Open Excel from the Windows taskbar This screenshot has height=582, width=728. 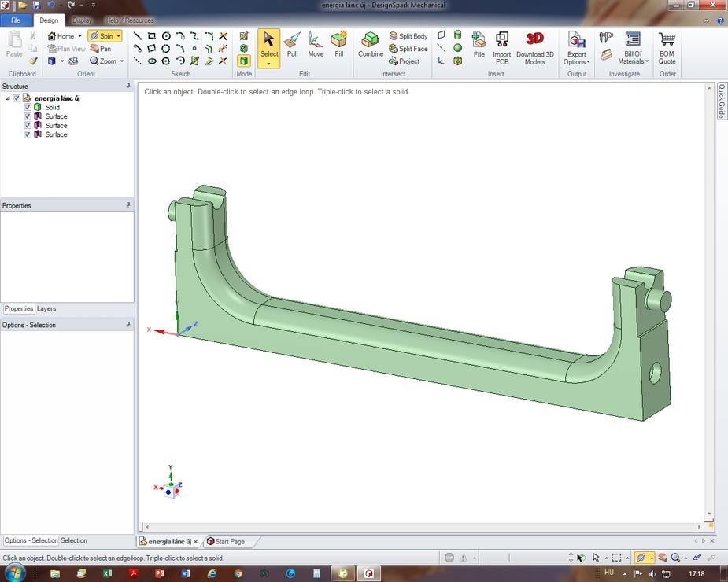point(107,574)
